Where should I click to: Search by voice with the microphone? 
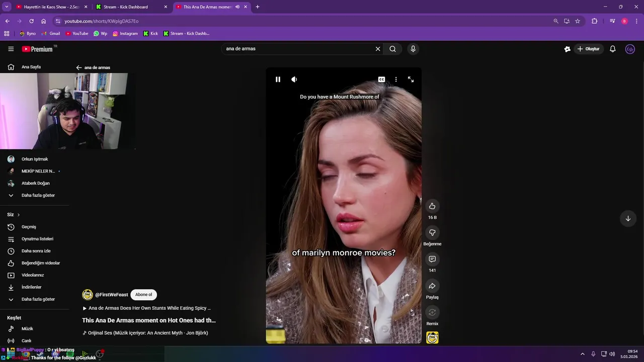coord(413,49)
